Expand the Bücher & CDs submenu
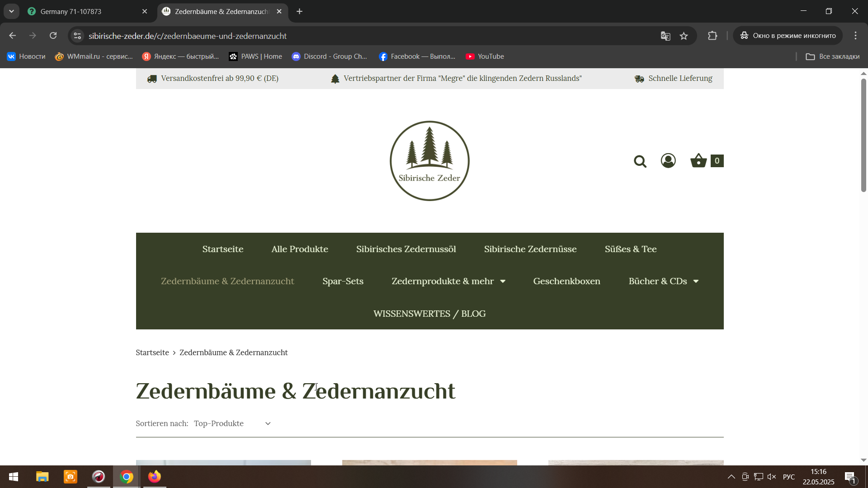The width and height of the screenshot is (868, 488). tap(696, 282)
